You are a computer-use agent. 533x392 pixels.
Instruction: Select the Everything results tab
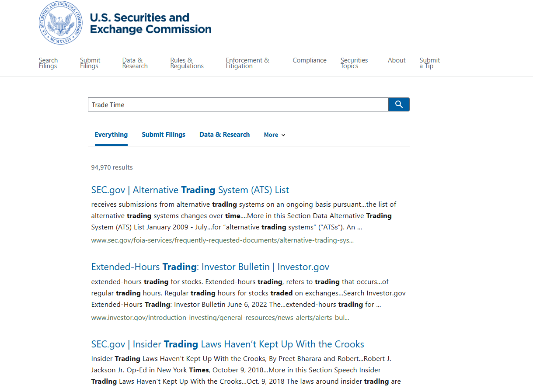[x=111, y=135]
